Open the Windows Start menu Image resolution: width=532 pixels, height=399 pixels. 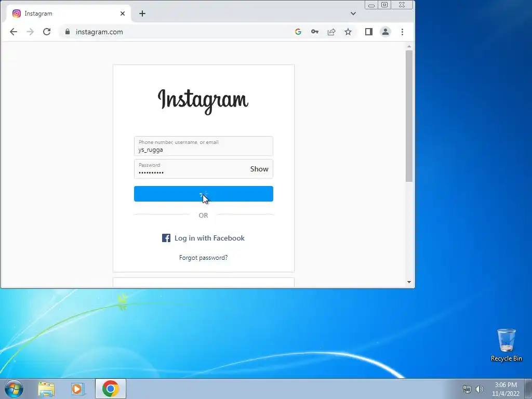(14, 389)
